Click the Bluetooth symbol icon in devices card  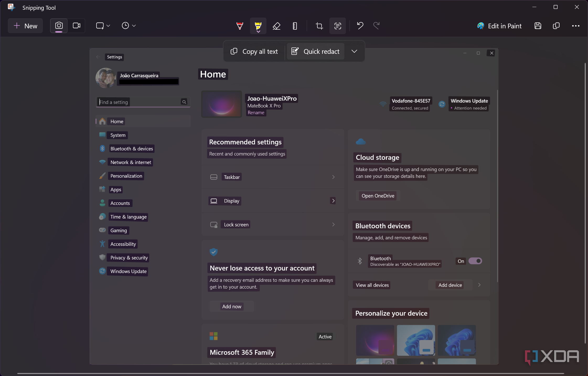tap(360, 261)
